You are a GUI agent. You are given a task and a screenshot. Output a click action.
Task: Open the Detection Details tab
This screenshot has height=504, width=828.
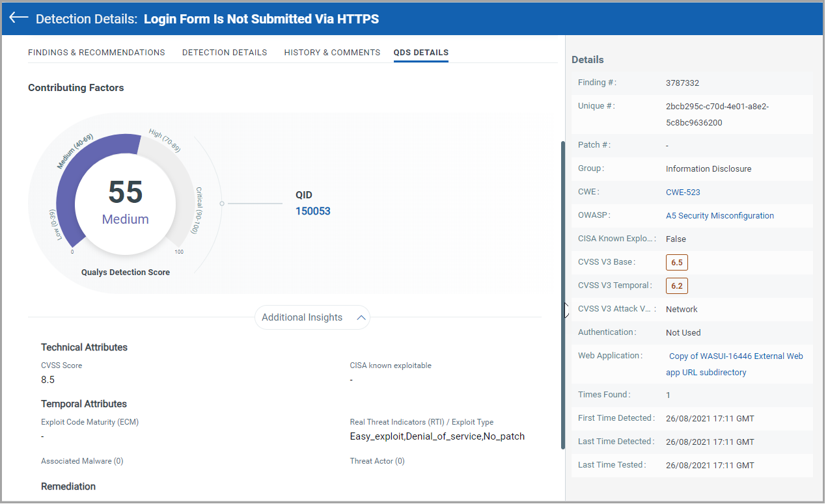(x=225, y=53)
